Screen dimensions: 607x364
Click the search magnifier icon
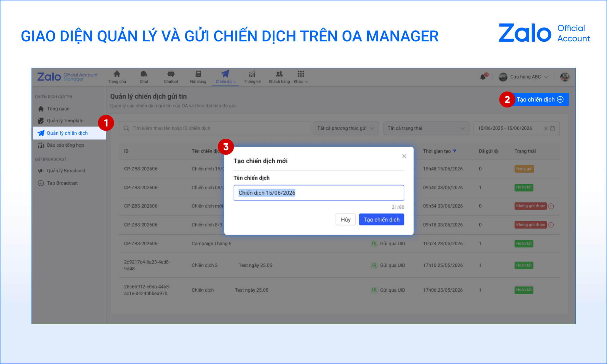pos(126,128)
